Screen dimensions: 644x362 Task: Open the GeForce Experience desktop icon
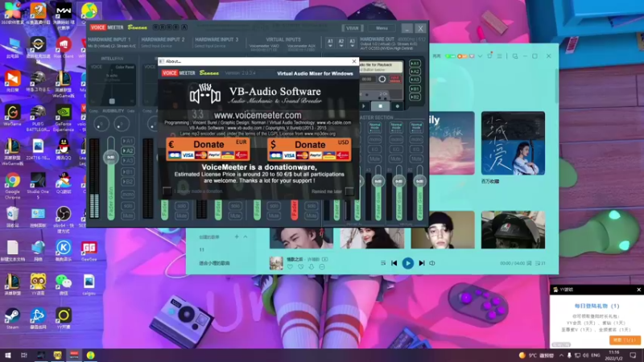64,118
